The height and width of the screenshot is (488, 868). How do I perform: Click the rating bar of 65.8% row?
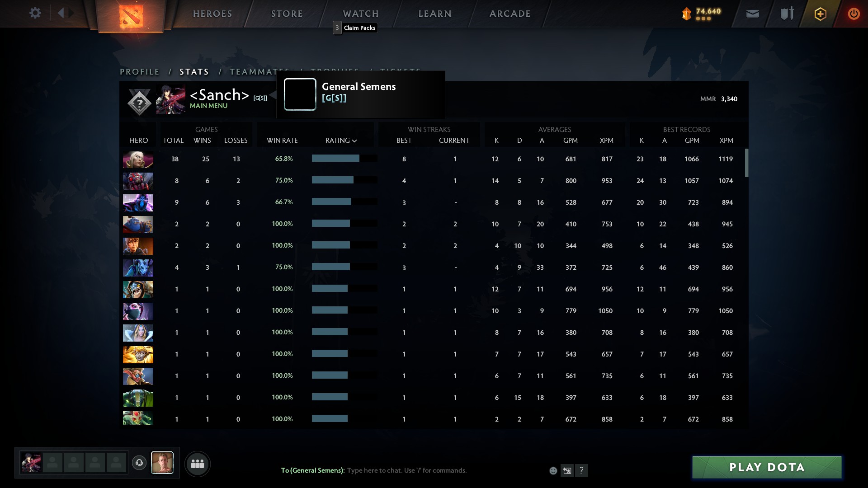[x=344, y=158]
